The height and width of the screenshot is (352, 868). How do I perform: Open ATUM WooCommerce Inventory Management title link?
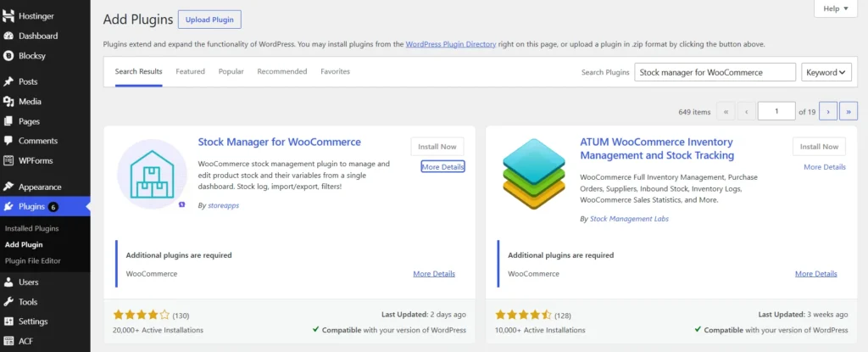(657, 148)
